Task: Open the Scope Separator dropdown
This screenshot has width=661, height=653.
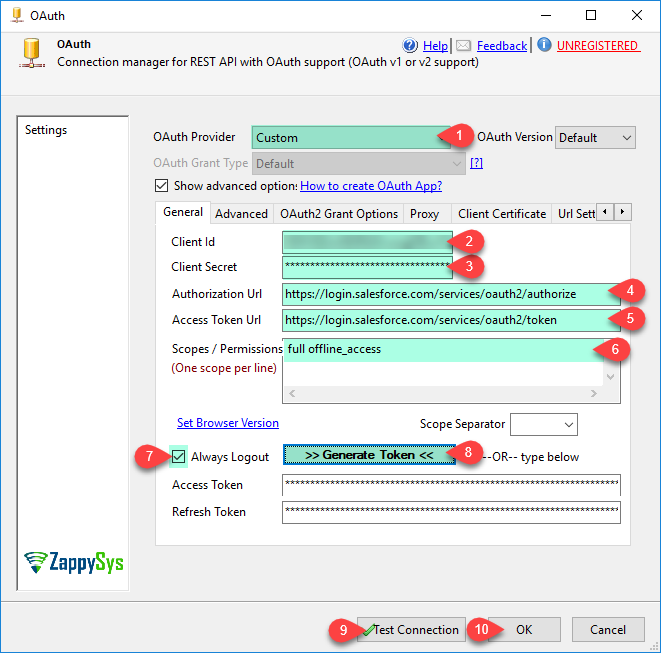Action: (543, 425)
